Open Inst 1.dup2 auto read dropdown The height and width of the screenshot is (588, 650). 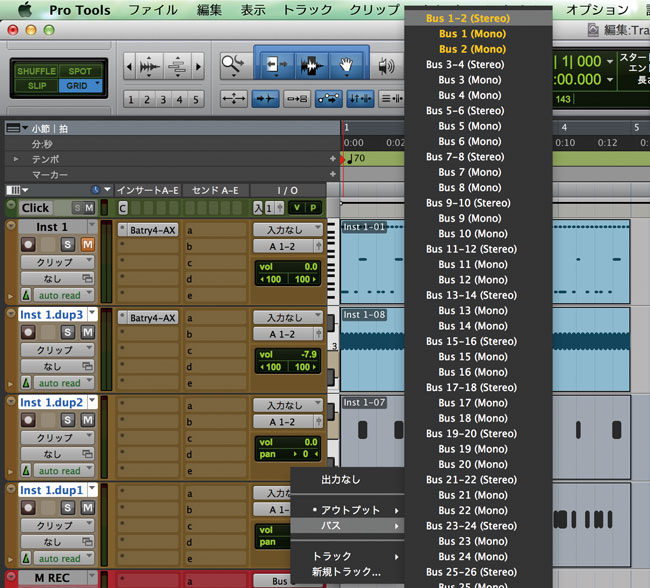(64, 471)
